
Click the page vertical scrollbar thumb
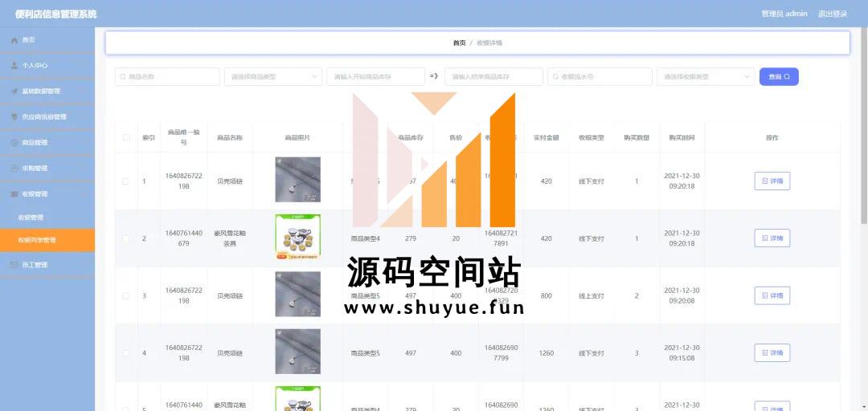[864, 124]
